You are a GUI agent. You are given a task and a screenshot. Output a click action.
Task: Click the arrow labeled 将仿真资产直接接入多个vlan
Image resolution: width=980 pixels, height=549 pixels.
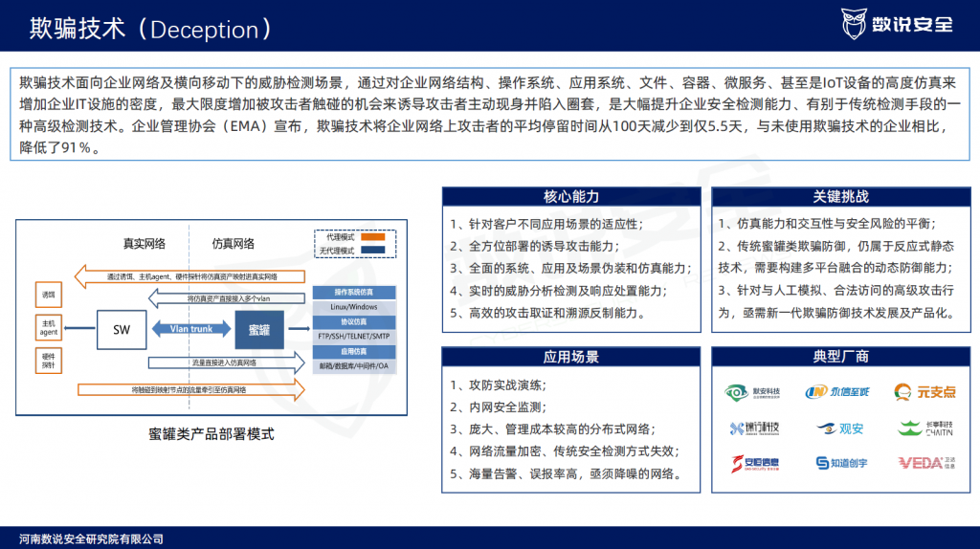pyautogui.click(x=226, y=298)
